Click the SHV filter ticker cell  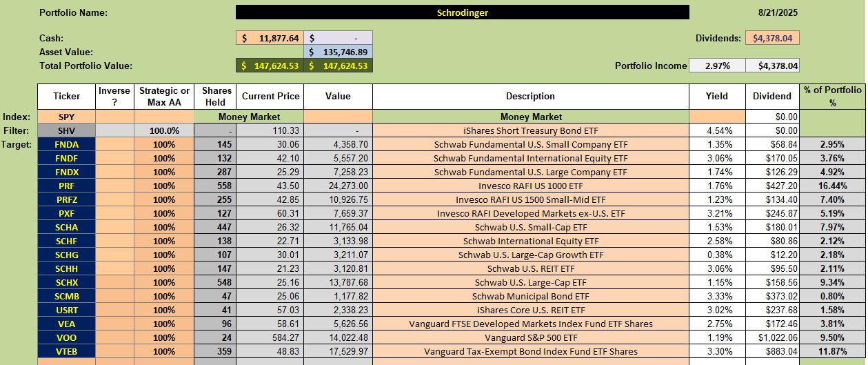tap(66, 130)
